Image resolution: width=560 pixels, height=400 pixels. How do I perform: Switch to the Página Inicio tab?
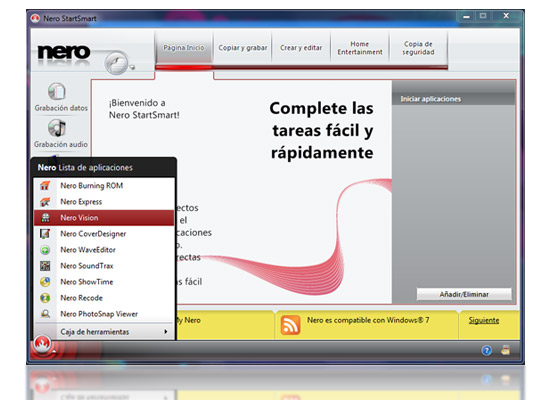click(184, 48)
